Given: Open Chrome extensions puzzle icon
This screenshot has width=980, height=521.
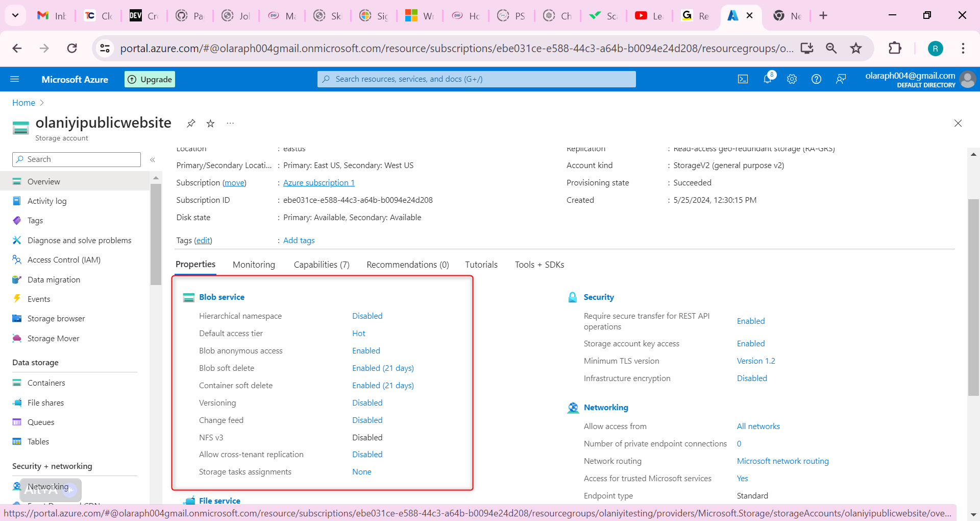Looking at the screenshot, I should pos(895,49).
